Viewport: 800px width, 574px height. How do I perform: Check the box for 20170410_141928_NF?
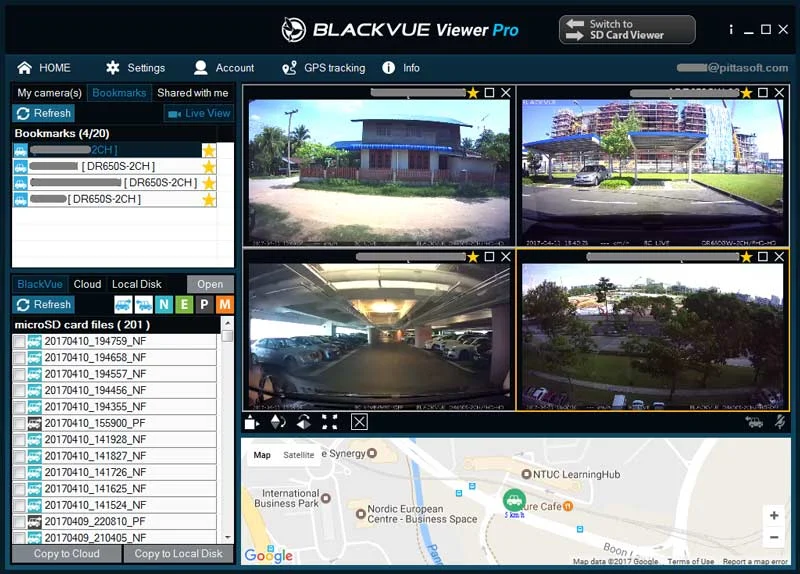19,440
